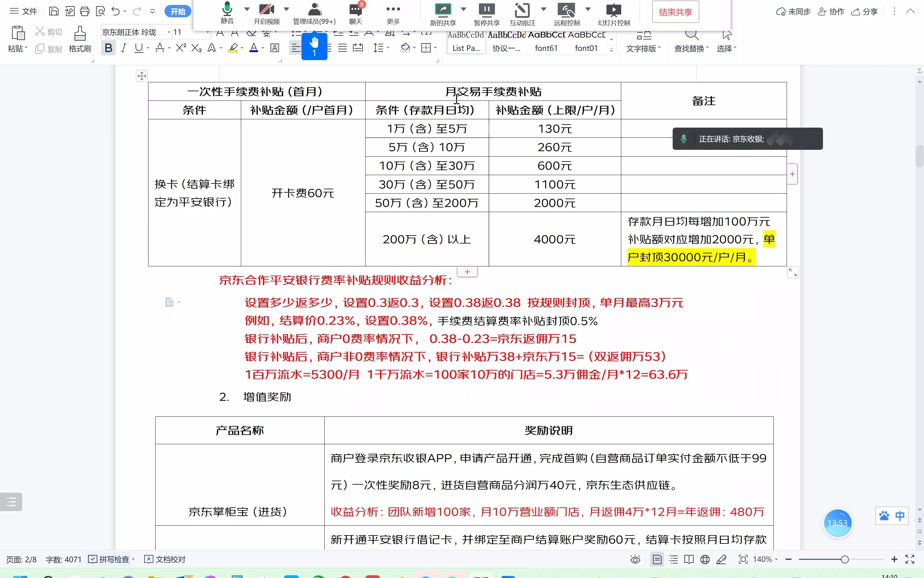Select the 开始 Home ribbon tab
The image size is (924, 578).
pyautogui.click(x=178, y=11)
